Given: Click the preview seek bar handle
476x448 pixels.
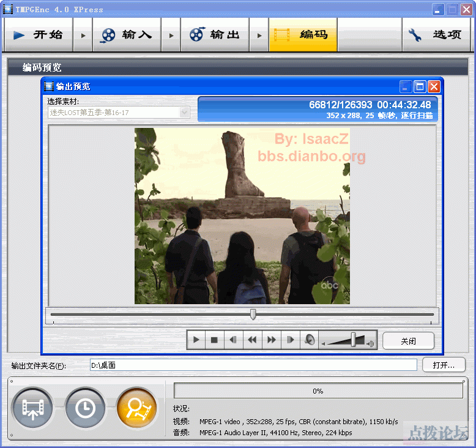Looking at the screenshot, I should tap(253, 315).
